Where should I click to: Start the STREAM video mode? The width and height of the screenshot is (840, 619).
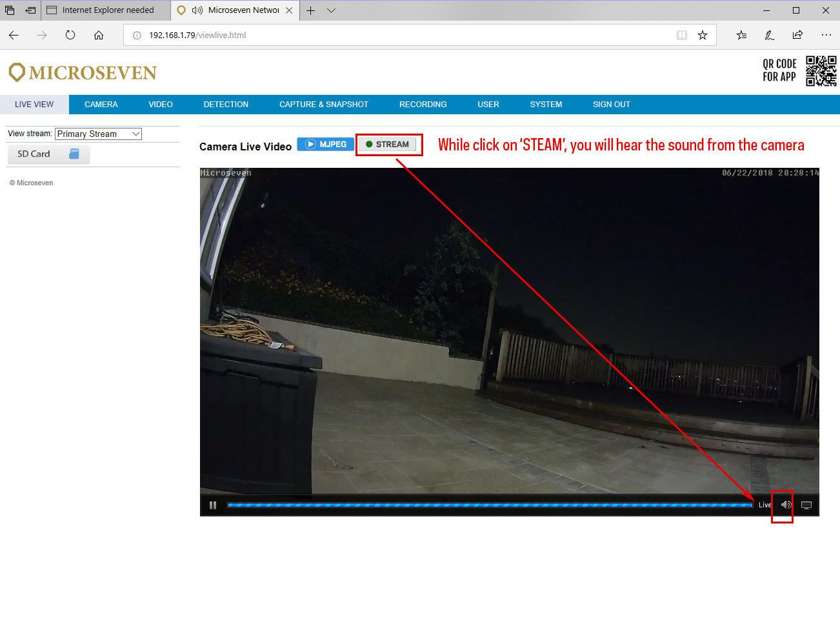click(x=388, y=144)
